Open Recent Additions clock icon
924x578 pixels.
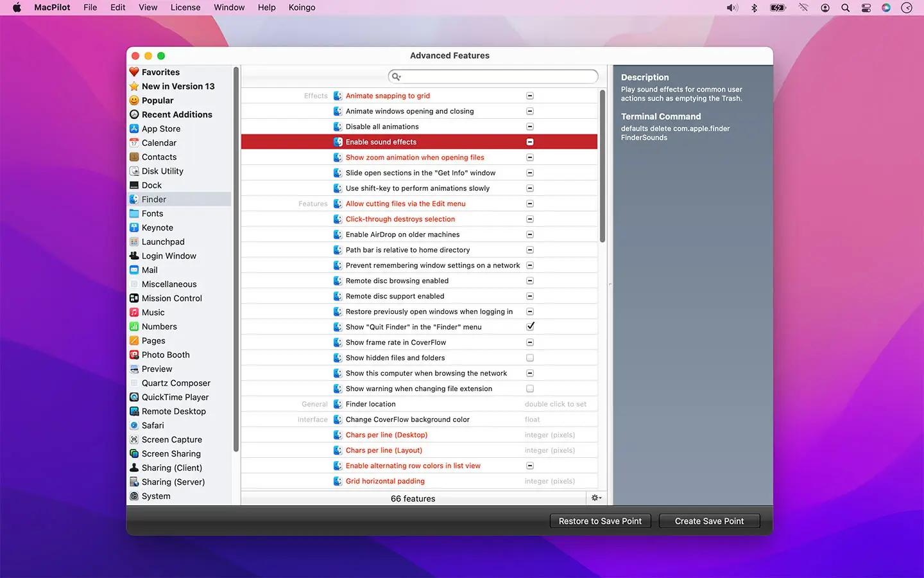(134, 114)
